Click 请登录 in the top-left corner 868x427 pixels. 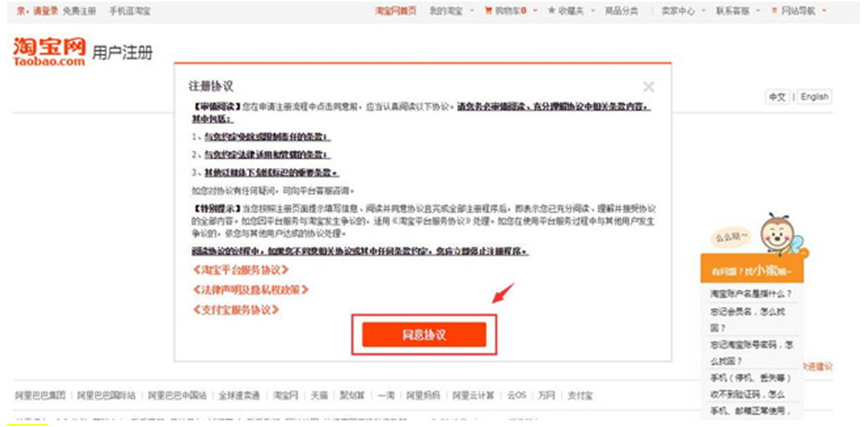pyautogui.click(x=45, y=11)
